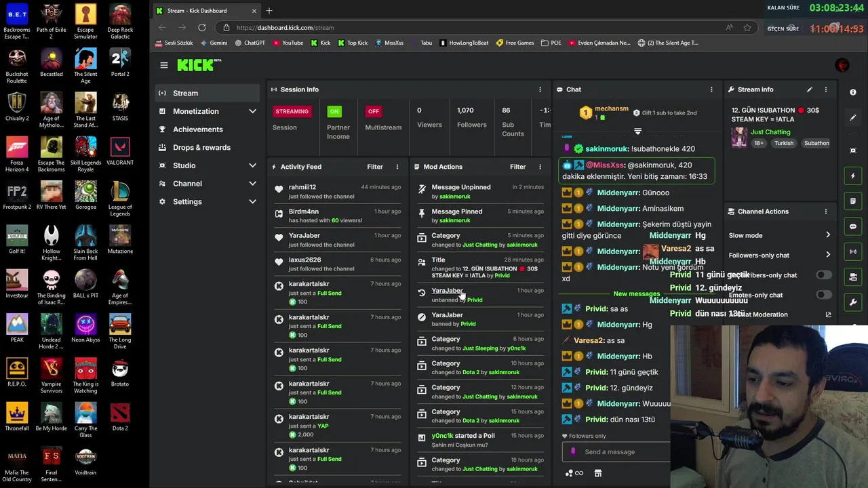Expand the Channel sidebar section

(x=252, y=184)
